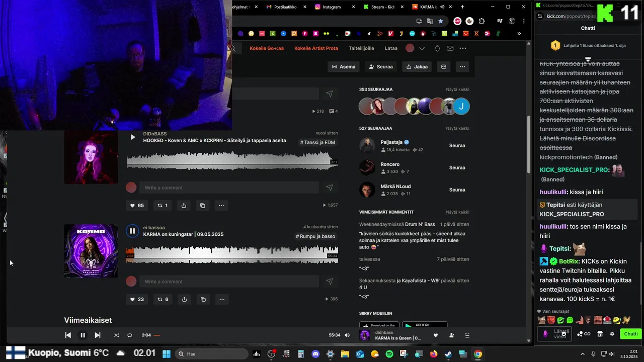
Task: Pause playback in bottom player bar
Action: click(83, 335)
